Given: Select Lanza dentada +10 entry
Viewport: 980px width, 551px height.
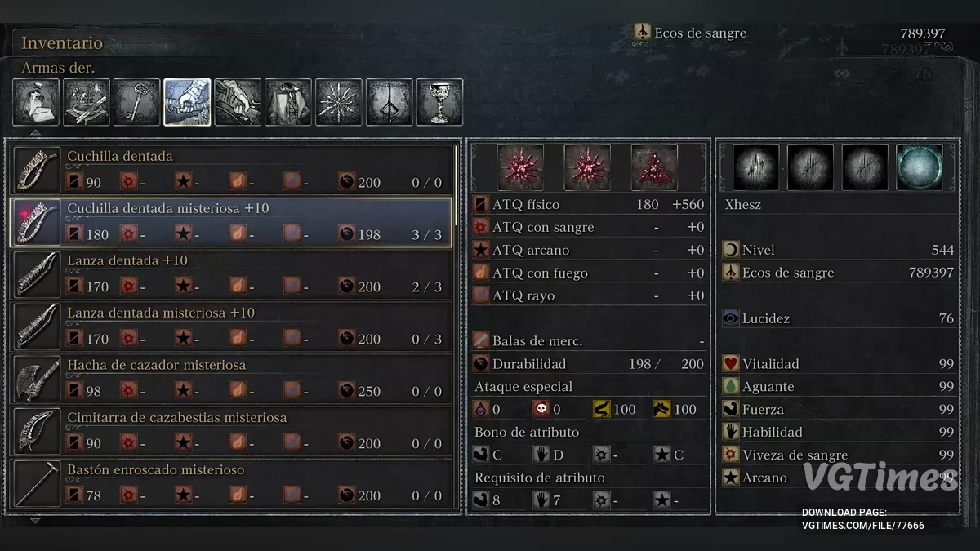Looking at the screenshot, I should click(x=231, y=274).
